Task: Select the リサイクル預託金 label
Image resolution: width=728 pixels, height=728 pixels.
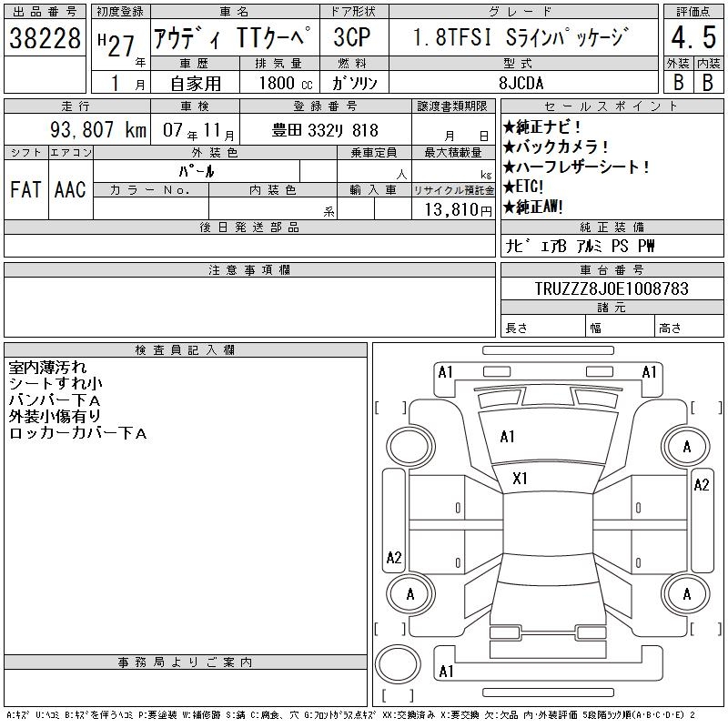Action: click(453, 190)
